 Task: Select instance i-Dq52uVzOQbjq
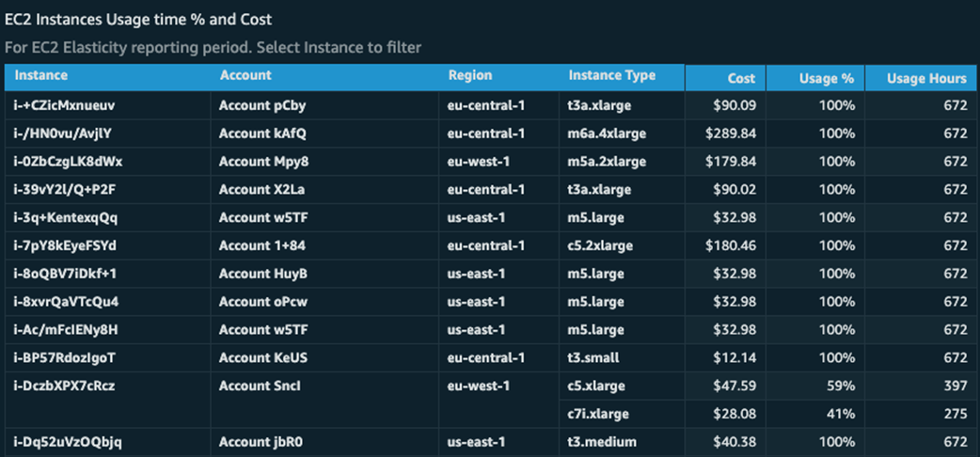(68, 442)
